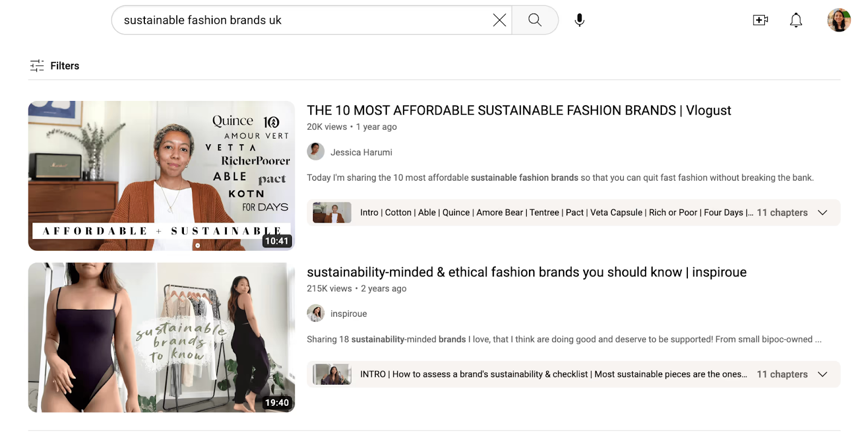
Task: Click the '20K views • 1 year ago' text
Action: point(352,127)
